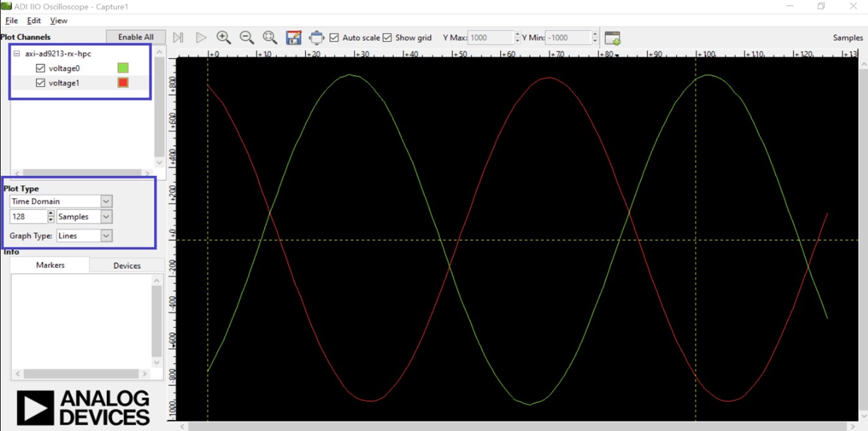This screenshot has height=431, width=868.
Task: Zoom in on the plot
Action: [x=224, y=37]
